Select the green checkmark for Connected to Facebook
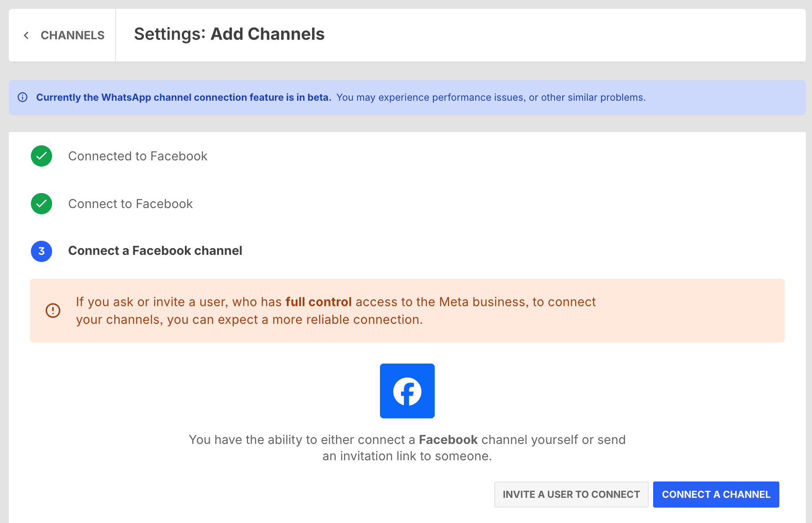The height and width of the screenshot is (523, 812). coord(41,156)
